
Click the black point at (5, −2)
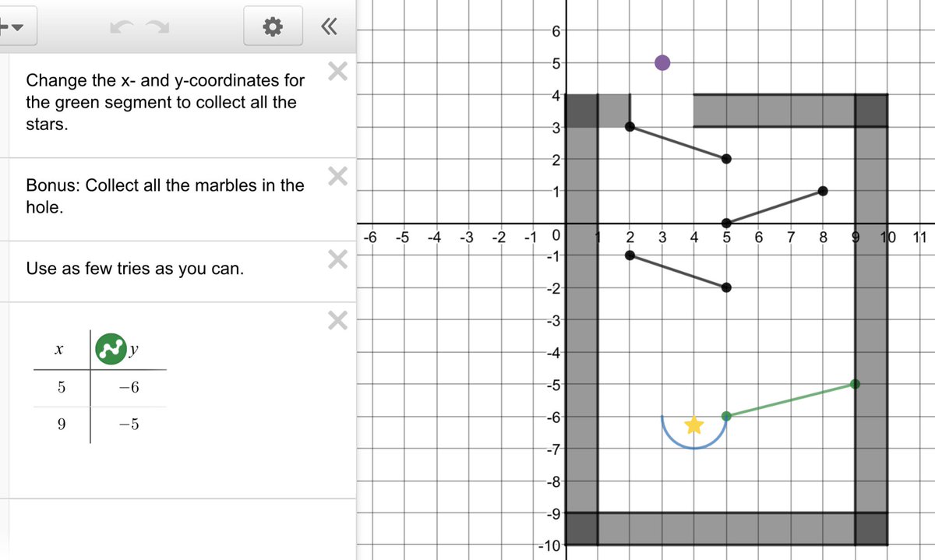click(726, 287)
